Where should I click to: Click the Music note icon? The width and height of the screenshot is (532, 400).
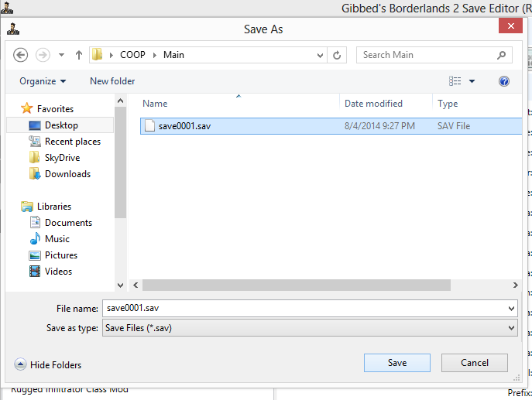click(35, 238)
